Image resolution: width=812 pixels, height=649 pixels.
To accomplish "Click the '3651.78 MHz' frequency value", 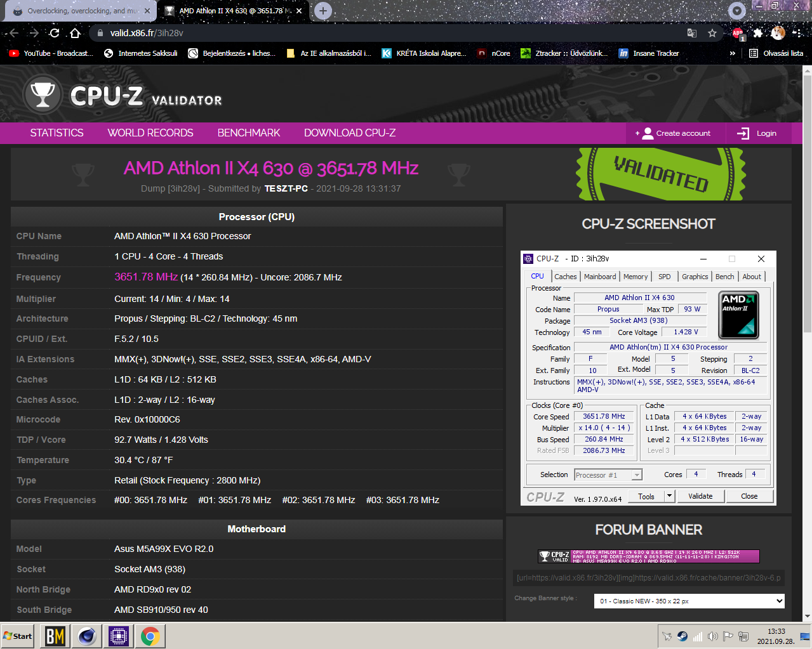I will [146, 277].
